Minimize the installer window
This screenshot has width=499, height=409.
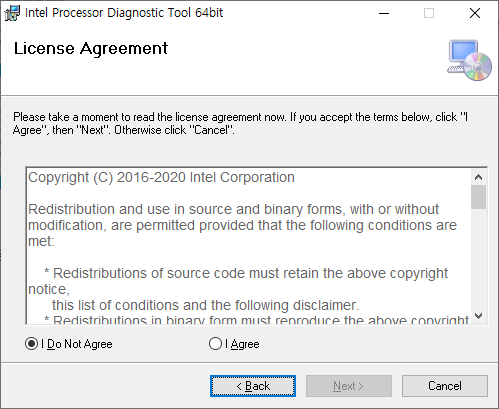point(384,13)
